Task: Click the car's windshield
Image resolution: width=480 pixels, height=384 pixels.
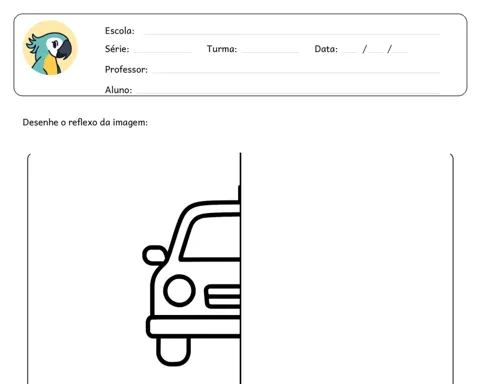Action: click(x=210, y=237)
